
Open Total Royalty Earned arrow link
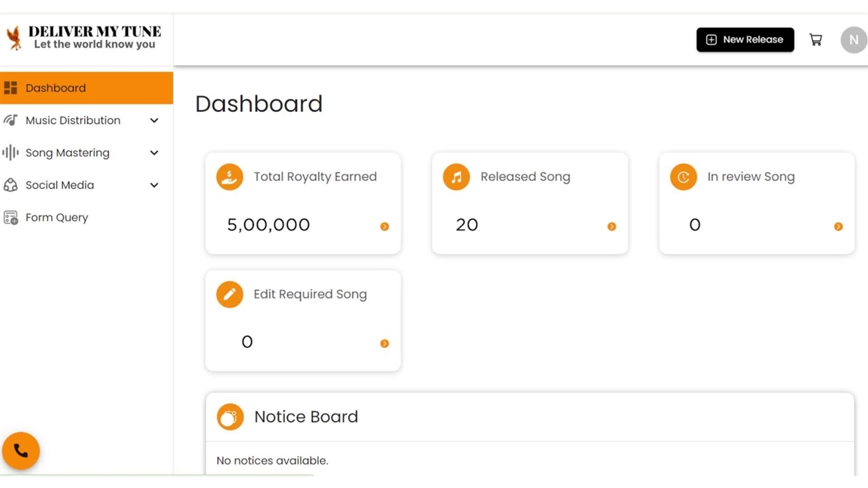[x=384, y=226]
